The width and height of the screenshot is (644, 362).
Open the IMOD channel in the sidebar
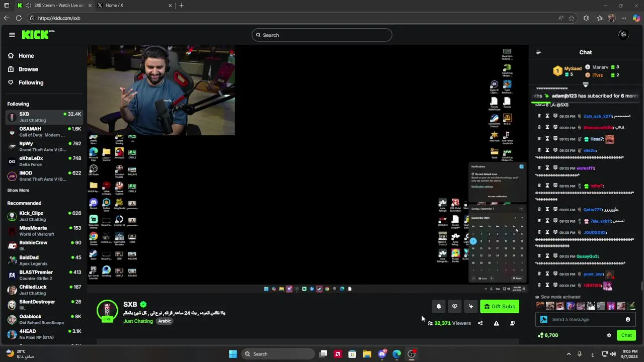[x=44, y=175]
